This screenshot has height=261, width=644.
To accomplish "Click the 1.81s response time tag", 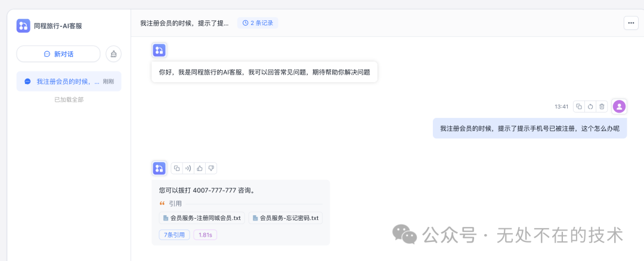I will pyautogui.click(x=205, y=235).
